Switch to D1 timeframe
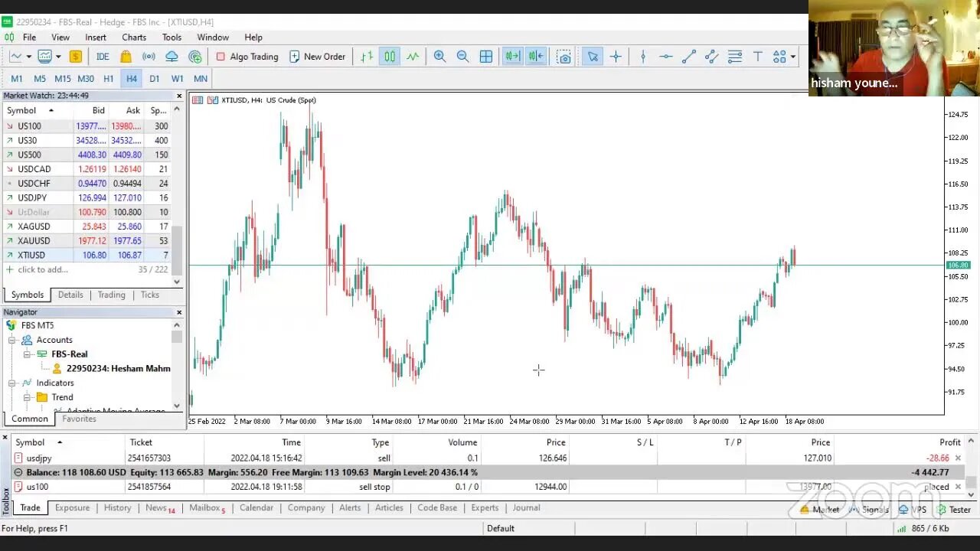 (x=155, y=79)
